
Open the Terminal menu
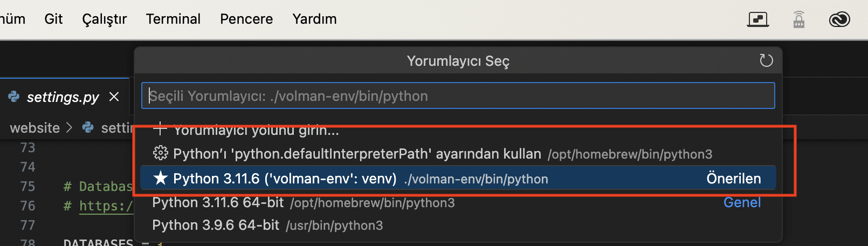pyautogui.click(x=173, y=19)
